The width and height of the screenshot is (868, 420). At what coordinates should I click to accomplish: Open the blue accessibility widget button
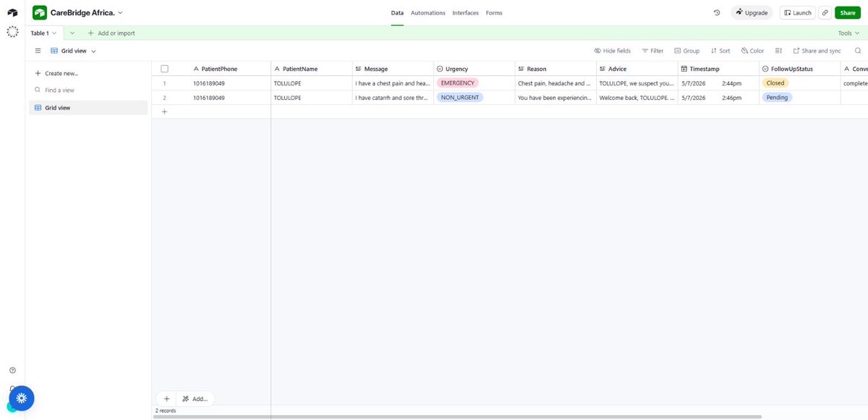coord(22,398)
